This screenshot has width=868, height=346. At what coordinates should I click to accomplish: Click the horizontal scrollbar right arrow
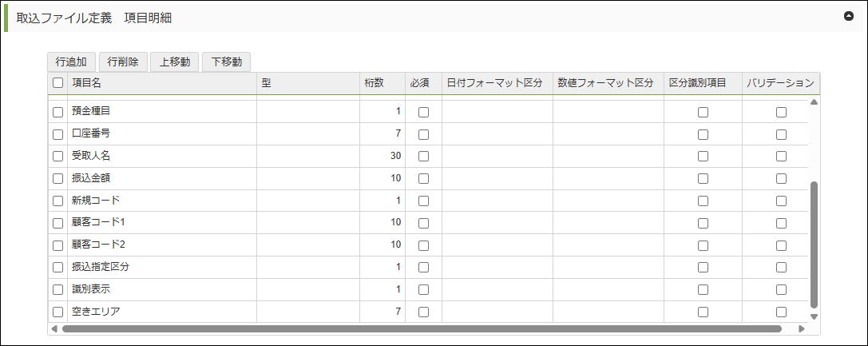point(801,328)
